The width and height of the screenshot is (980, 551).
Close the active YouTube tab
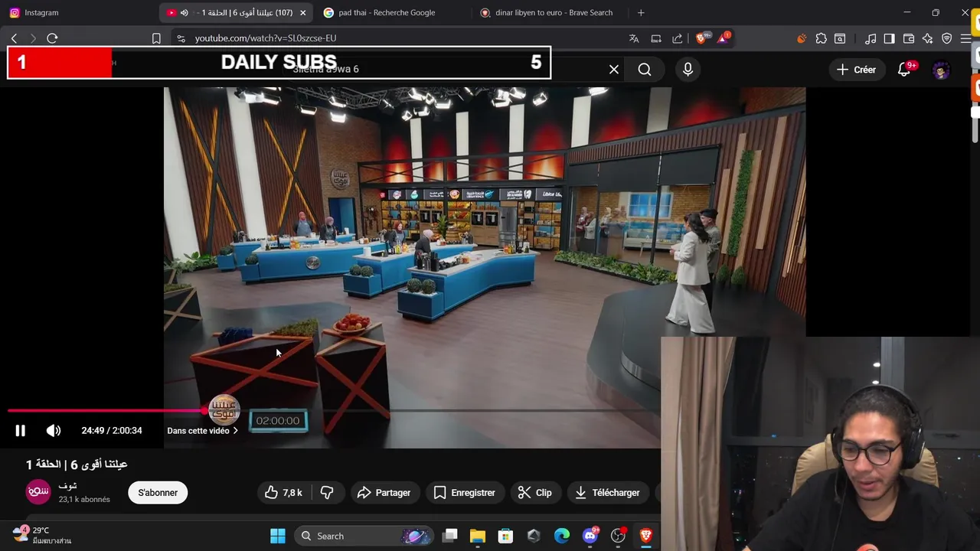tap(303, 12)
